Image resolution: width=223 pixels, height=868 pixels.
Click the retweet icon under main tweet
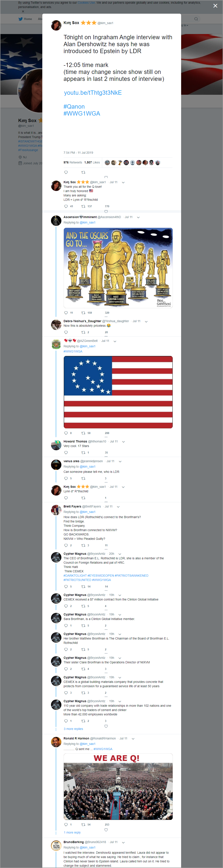pos(83,172)
